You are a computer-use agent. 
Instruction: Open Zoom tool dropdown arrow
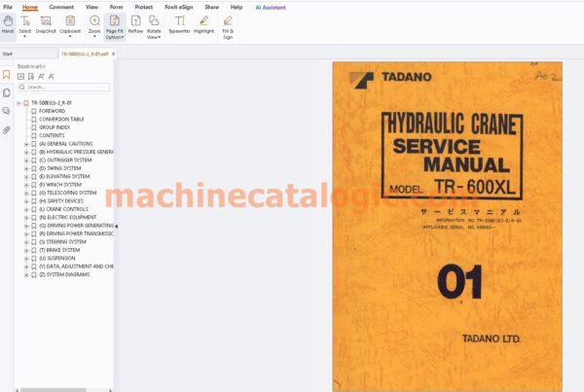94,37
